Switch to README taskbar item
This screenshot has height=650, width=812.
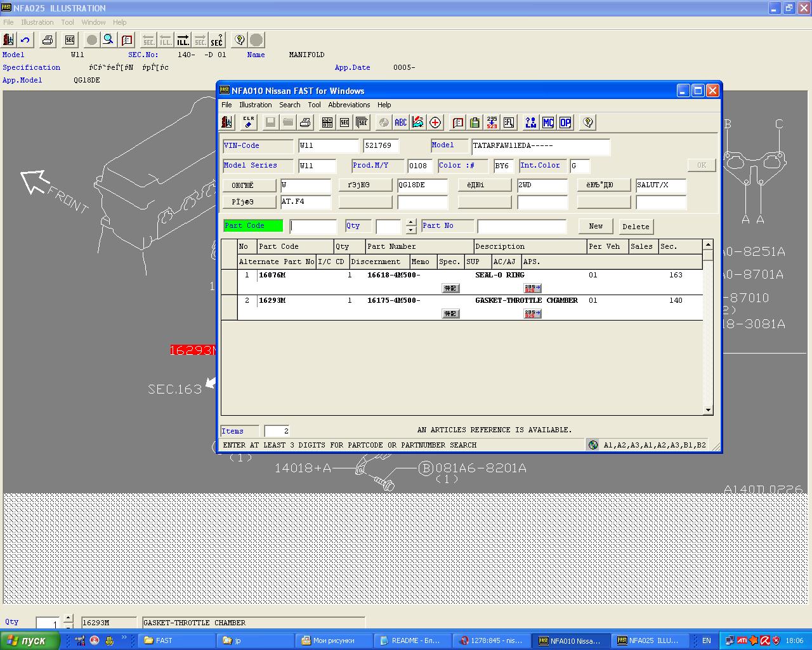[x=412, y=640]
